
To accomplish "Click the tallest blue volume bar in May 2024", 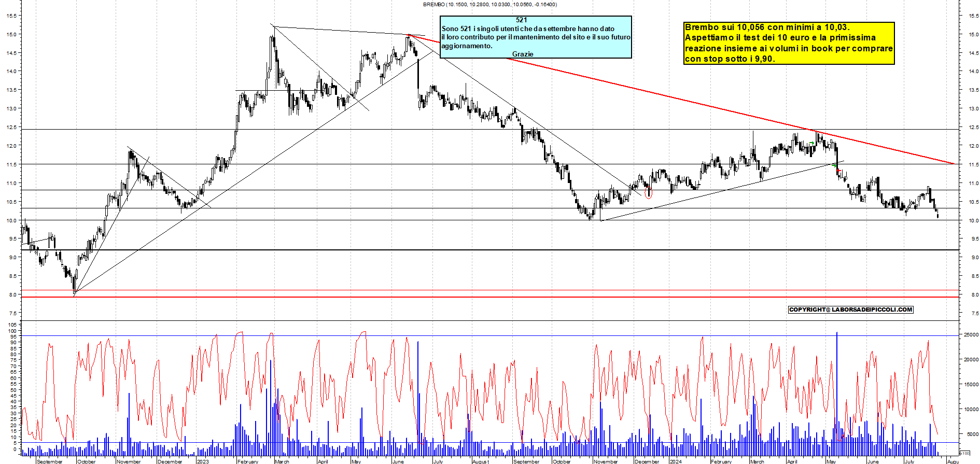I will [x=836, y=394].
